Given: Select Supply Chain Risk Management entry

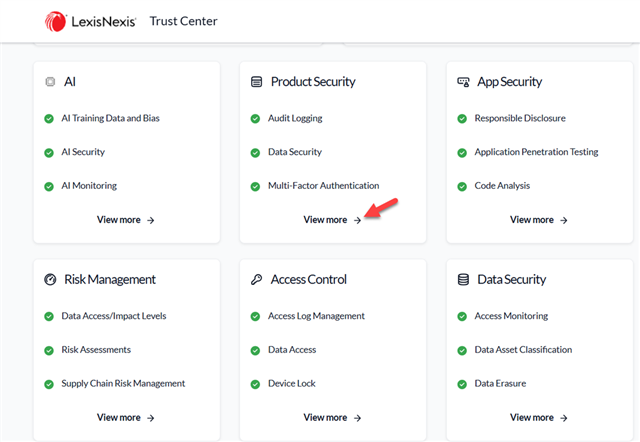Looking at the screenshot, I should point(123,384).
